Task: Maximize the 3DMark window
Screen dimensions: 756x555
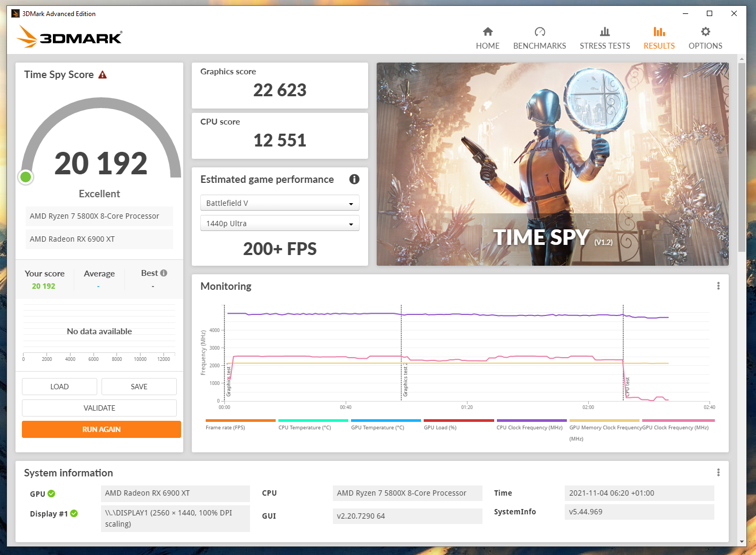Action: [x=710, y=13]
